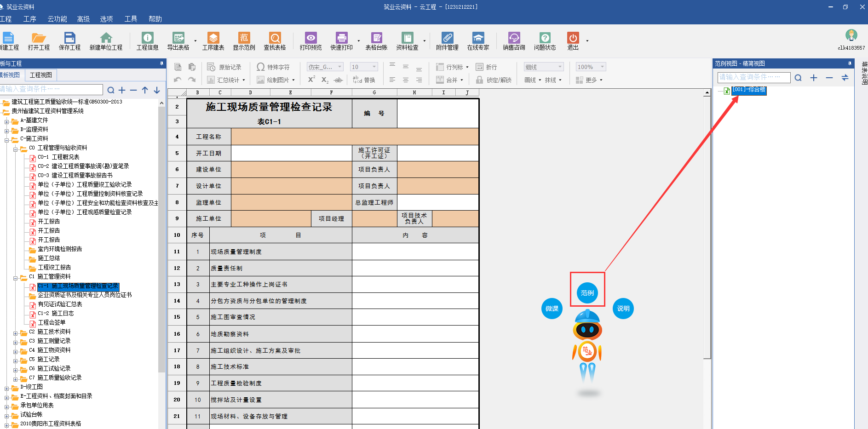Click the 范例视图 search input field
Image resolution: width=868 pixels, height=429 pixels.
point(753,77)
